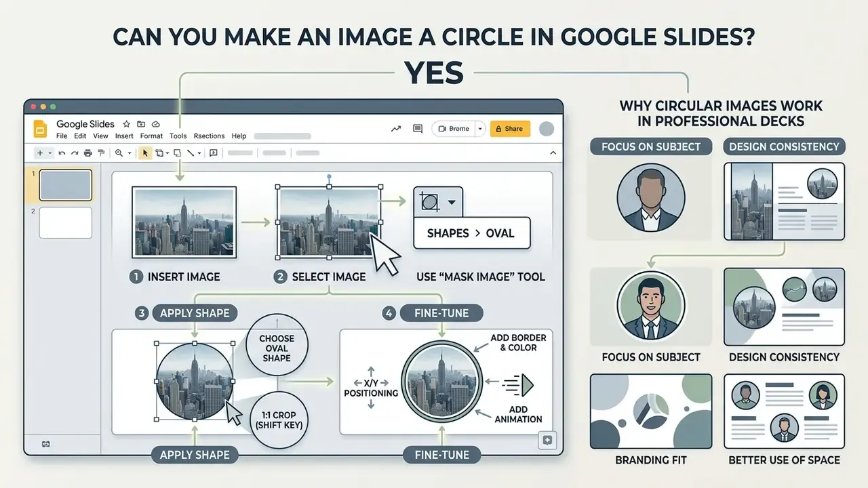868x488 pixels.
Task: Open the Edit menu
Action: pyautogui.click(x=80, y=136)
